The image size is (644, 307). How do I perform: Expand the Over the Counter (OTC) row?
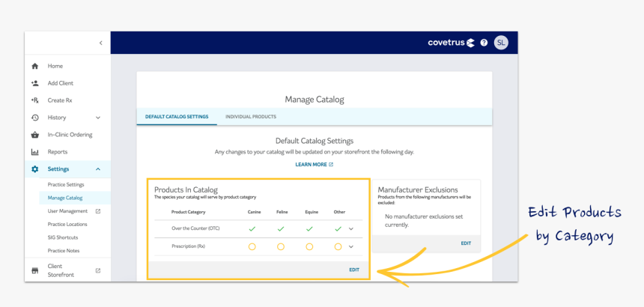coord(350,228)
